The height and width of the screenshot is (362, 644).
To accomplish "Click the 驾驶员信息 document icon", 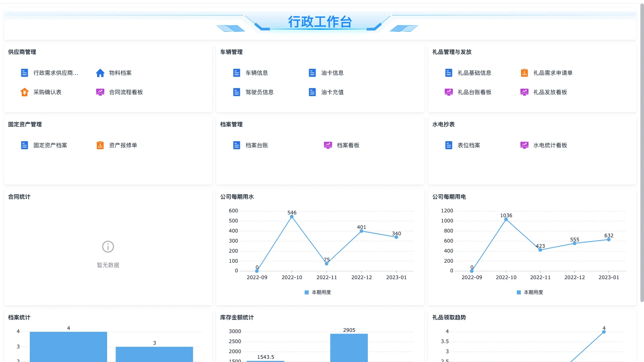I will [x=237, y=92].
